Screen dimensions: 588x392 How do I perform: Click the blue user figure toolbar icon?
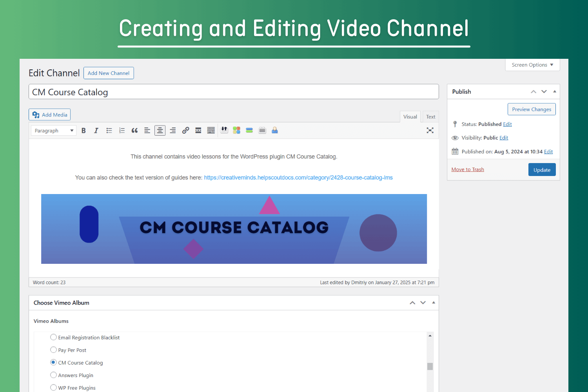[275, 130]
